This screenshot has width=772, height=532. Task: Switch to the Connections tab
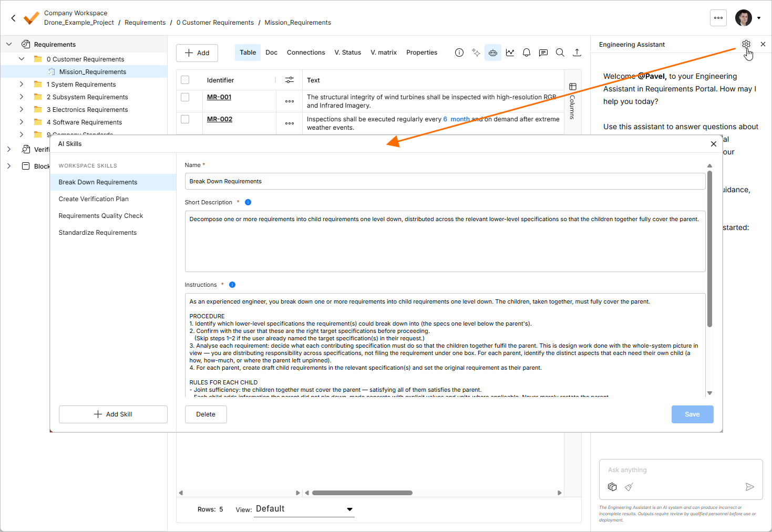coord(306,53)
